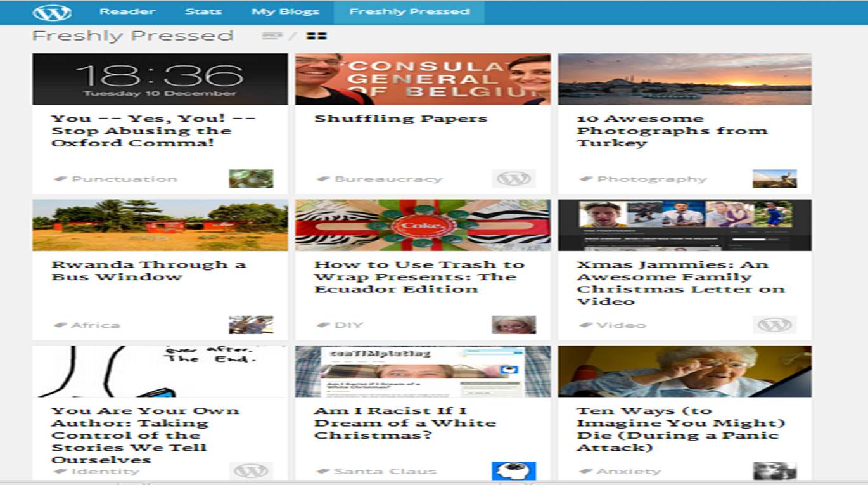868x485 pixels.
Task: Click author avatar on Oxford Comma post
Action: coord(251,179)
